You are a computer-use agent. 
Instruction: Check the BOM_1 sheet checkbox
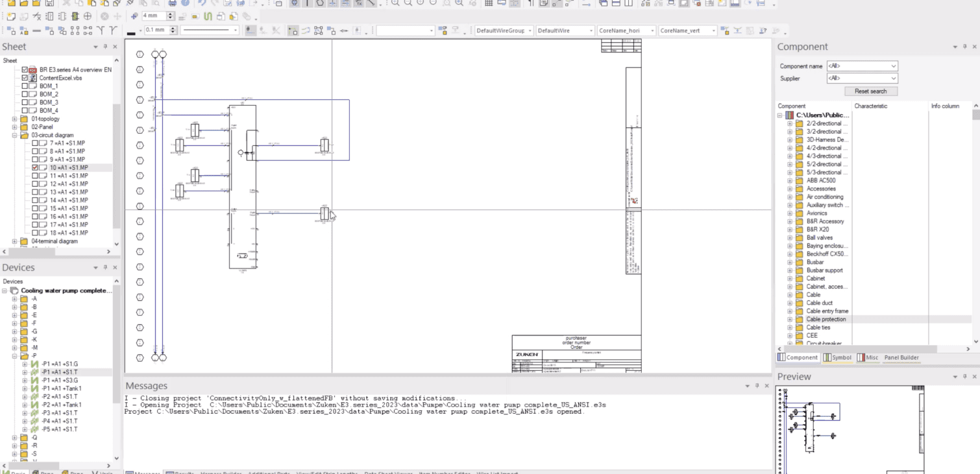point(25,86)
